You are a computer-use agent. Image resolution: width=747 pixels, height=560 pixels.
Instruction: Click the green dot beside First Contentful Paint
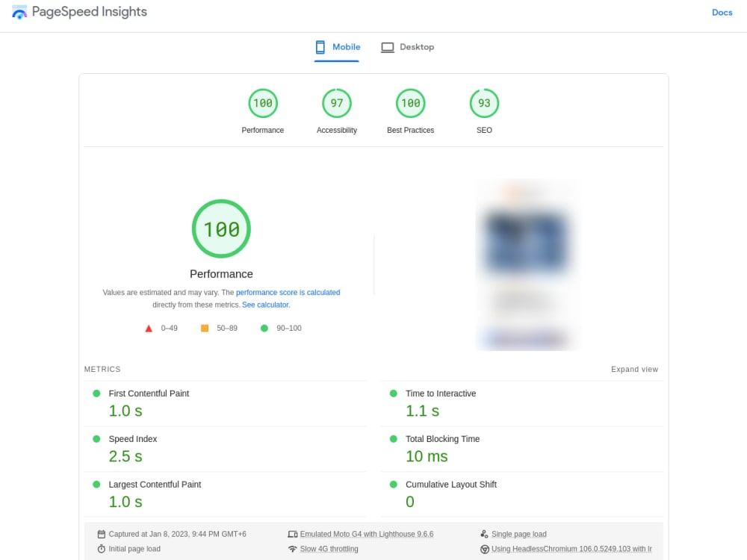tap(96, 393)
